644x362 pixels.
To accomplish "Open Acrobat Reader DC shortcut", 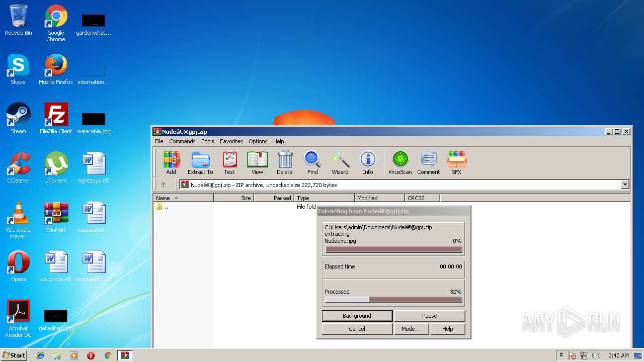I will (x=18, y=319).
